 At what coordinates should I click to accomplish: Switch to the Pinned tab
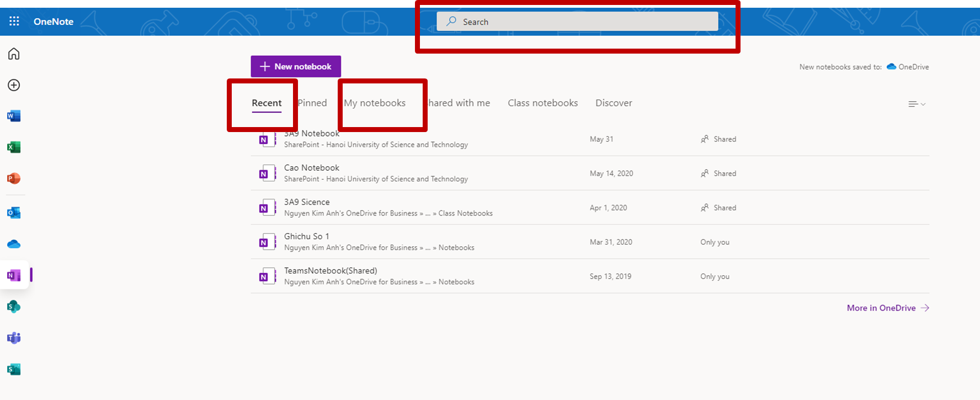tap(312, 103)
